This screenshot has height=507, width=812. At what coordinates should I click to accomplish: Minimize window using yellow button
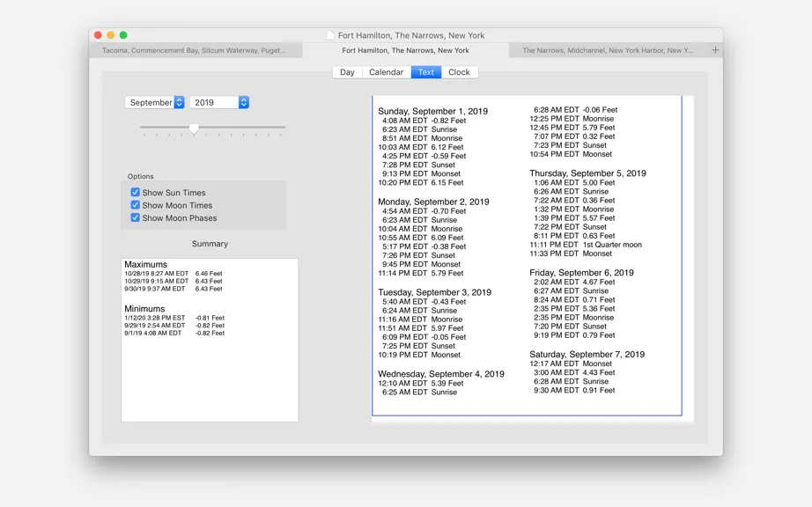[x=110, y=35]
